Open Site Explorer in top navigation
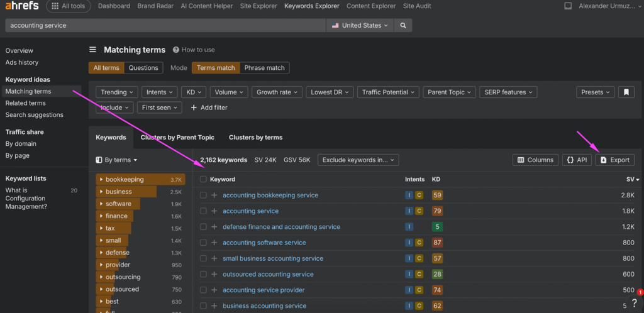Screen dimensions: 644x313 (257, 6)
